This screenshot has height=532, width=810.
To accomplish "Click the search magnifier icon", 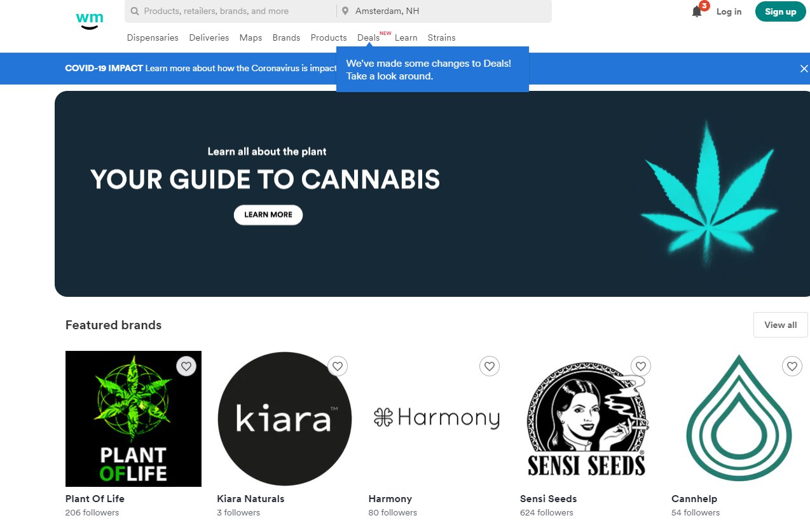I will pyautogui.click(x=135, y=11).
